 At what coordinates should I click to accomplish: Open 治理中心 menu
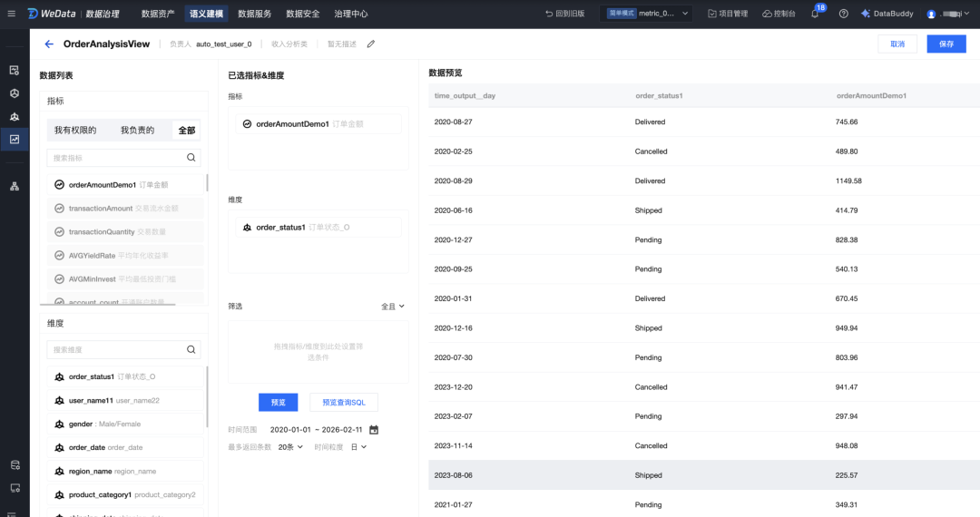[x=350, y=13]
